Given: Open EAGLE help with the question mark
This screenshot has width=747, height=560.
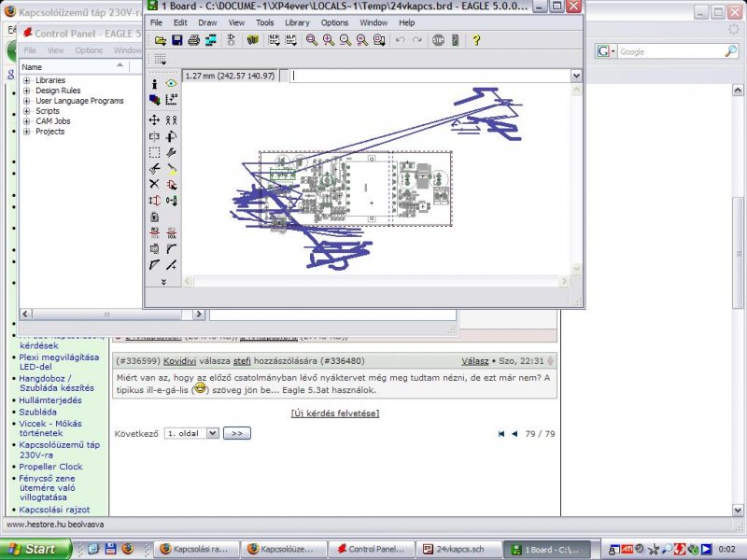Looking at the screenshot, I should click(x=476, y=40).
